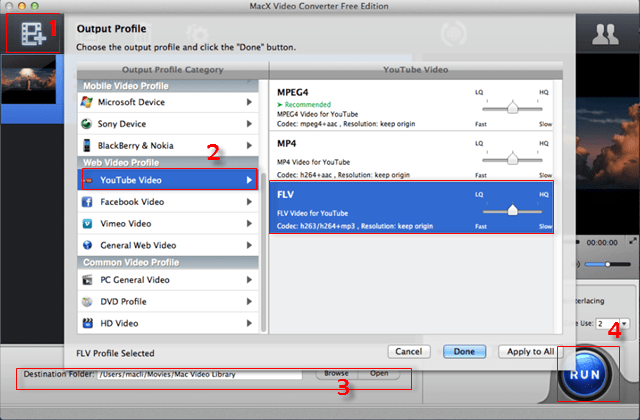640x420 pixels.
Task: Expand Sony Device submenu arrow
Action: pyautogui.click(x=249, y=124)
